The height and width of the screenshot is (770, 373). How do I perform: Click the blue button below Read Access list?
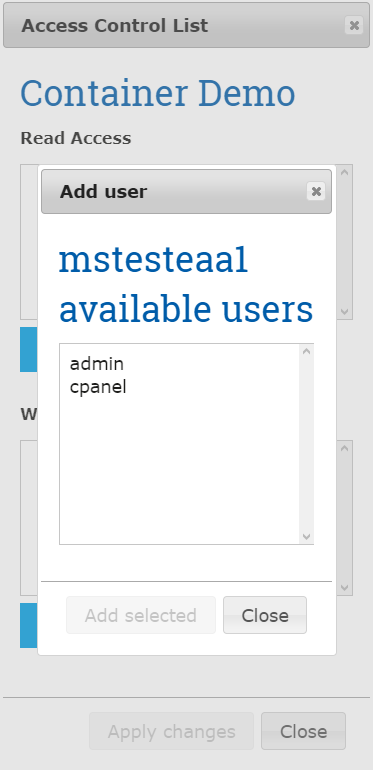click(x=29, y=350)
